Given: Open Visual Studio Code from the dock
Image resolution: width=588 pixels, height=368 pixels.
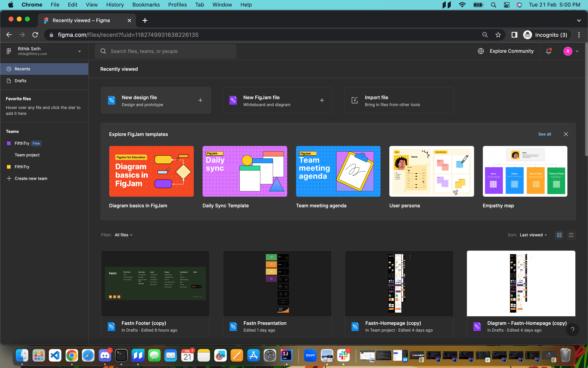Looking at the screenshot, I should pos(55,356).
